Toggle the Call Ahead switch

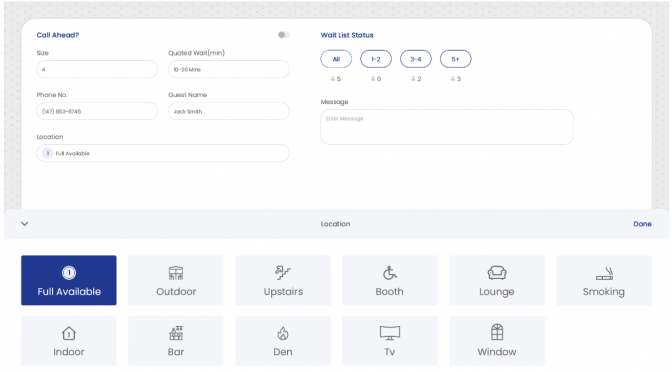283,35
